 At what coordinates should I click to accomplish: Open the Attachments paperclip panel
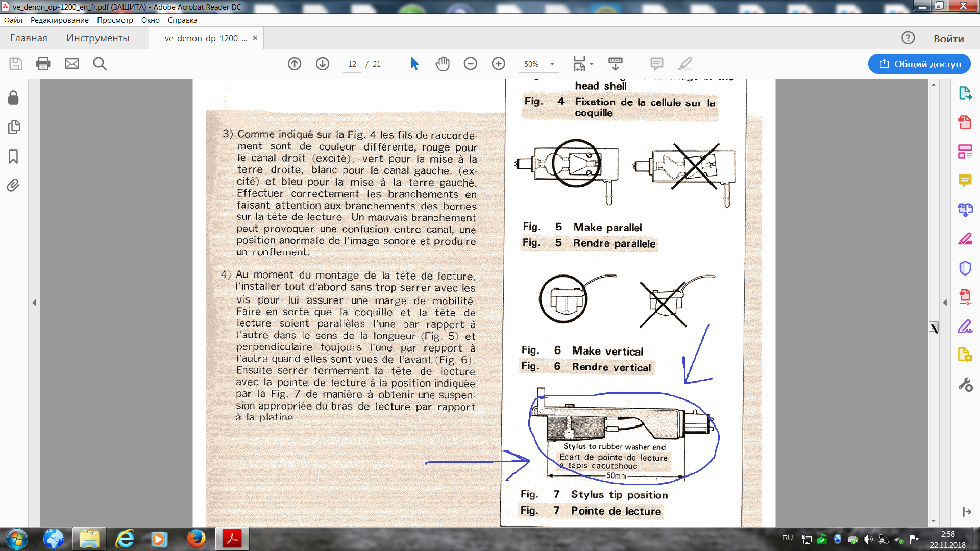14,185
